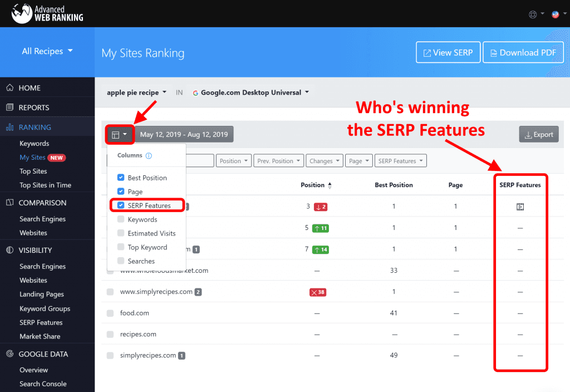The height and width of the screenshot is (392, 570).
Task: Click the badge 2 next to www.simplyrecipes.com
Action: [x=198, y=292]
